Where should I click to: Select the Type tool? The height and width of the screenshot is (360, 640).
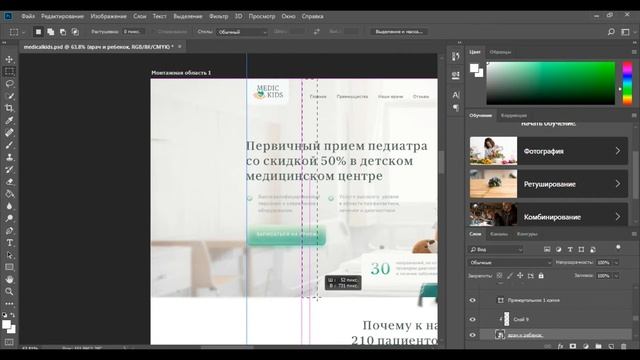coord(9,243)
